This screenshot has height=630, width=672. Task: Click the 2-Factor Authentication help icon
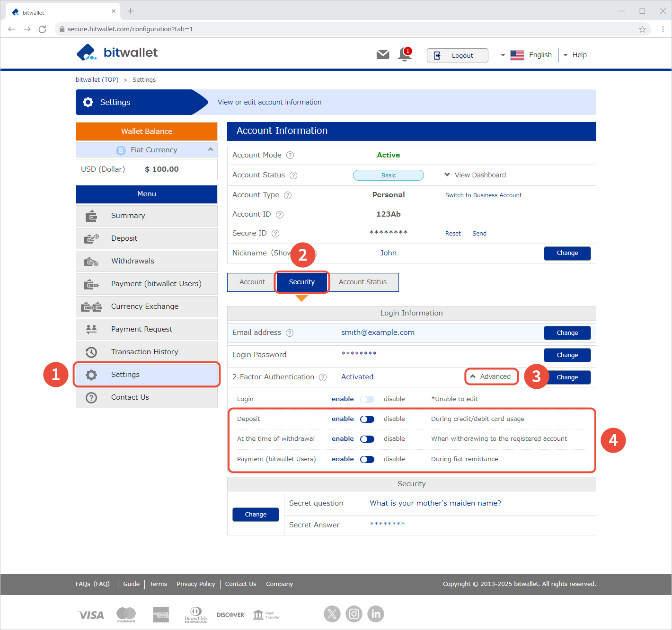click(x=323, y=377)
